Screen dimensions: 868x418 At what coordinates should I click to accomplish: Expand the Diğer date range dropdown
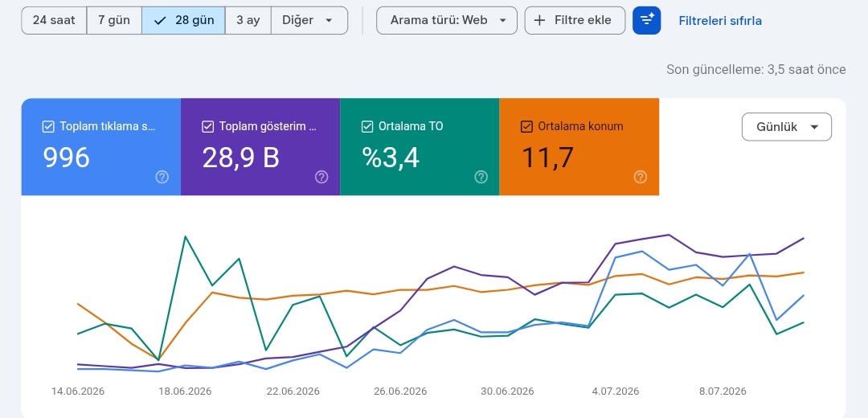click(x=309, y=20)
